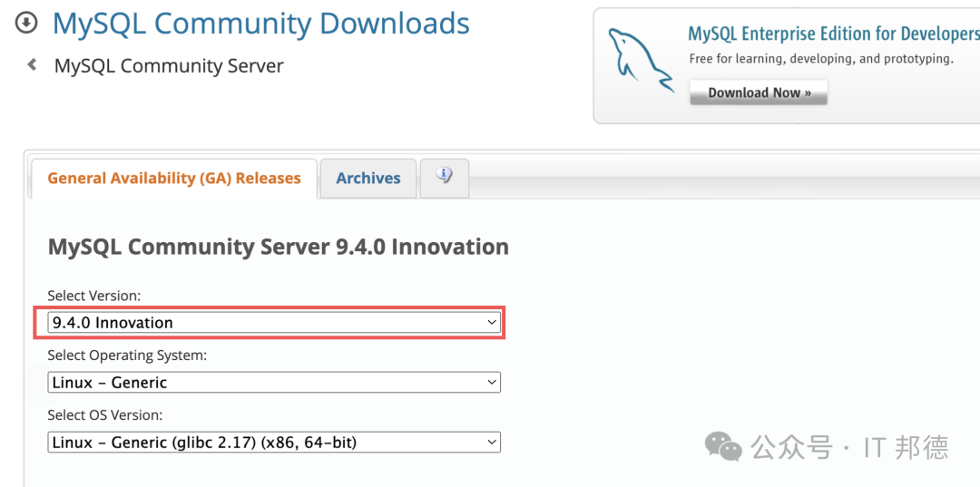
Task: Click MySQL Enterprise Edition for Developers title
Action: (834, 33)
